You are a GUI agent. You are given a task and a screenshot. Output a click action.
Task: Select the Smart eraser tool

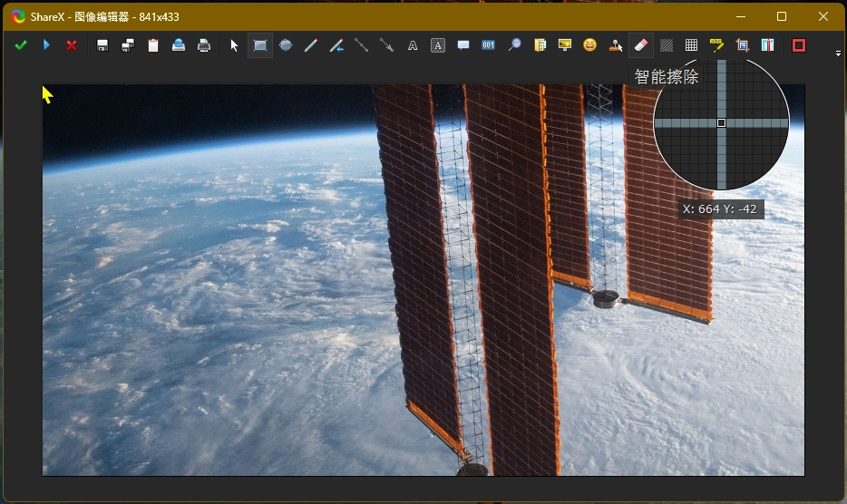click(x=641, y=45)
